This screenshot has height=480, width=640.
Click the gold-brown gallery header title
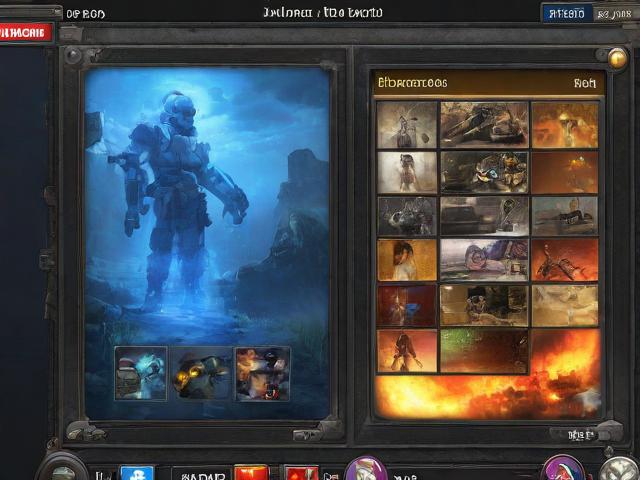click(412, 83)
